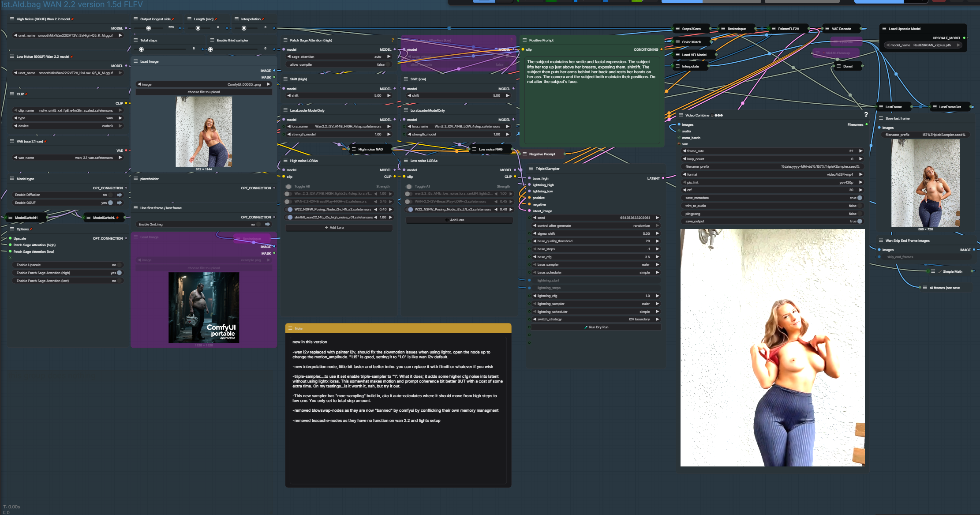The image size is (980, 515).
Task: Click the TripleKSampler node menu icon
Action: [531, 169]
